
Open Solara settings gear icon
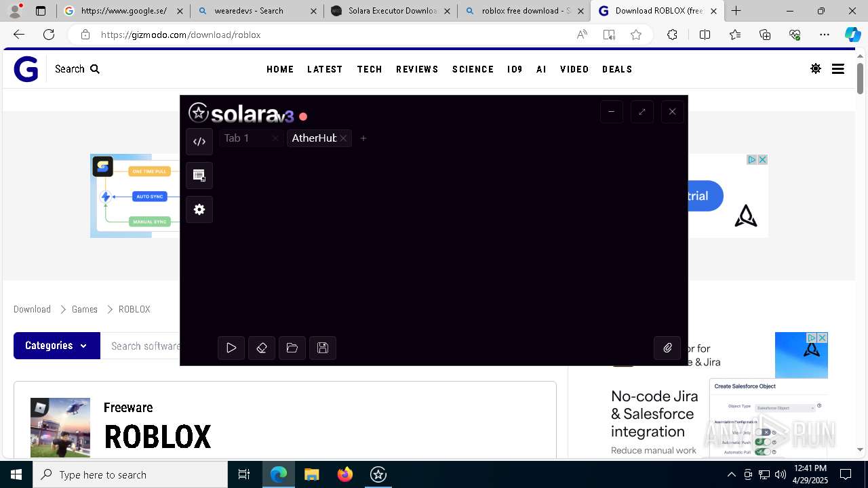(x=199, y=209)
